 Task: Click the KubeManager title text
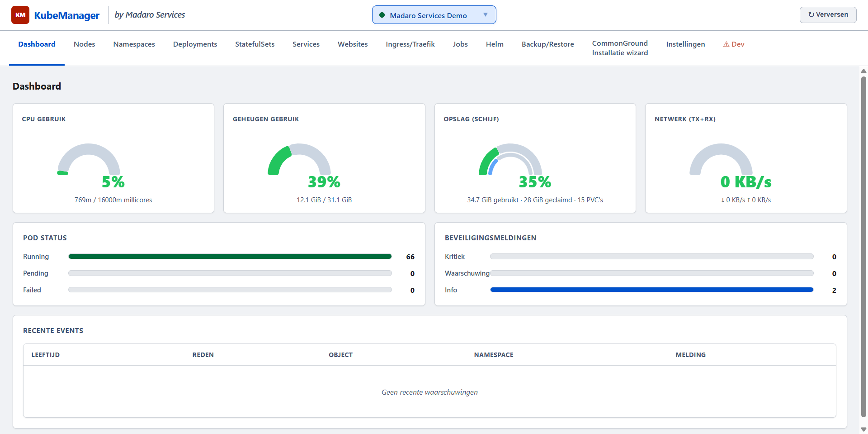click(67, 15)
